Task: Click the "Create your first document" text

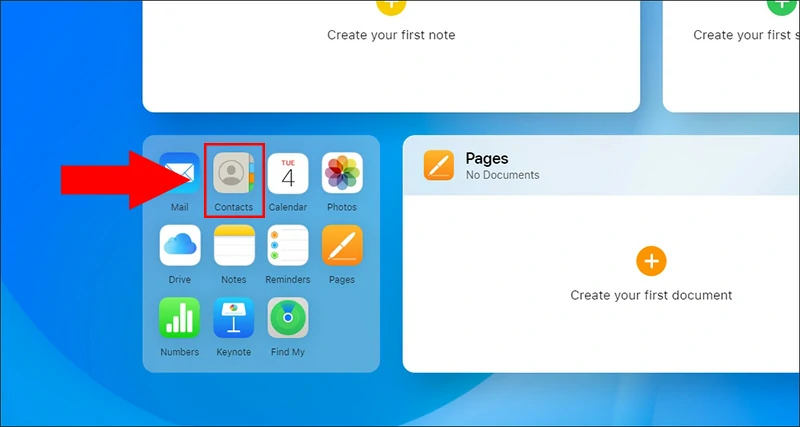Action: point(651,295)
